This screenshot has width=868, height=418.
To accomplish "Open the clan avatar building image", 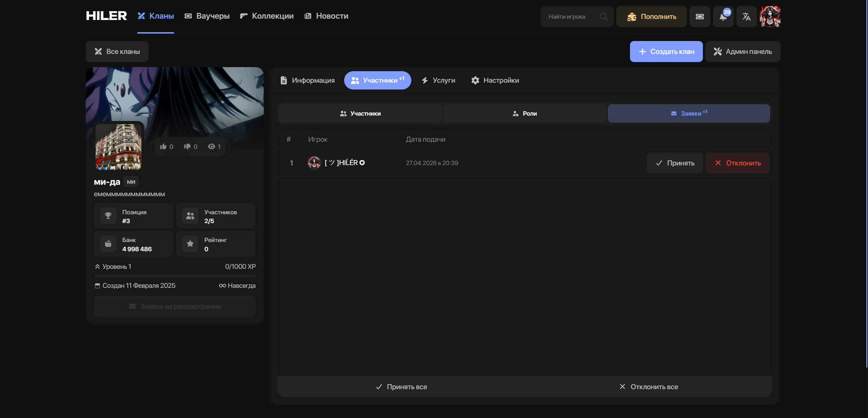I will tap(119, 147).
